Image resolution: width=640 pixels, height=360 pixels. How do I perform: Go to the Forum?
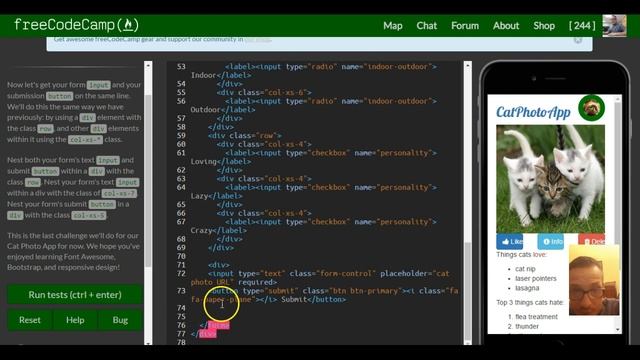(465, 26)
